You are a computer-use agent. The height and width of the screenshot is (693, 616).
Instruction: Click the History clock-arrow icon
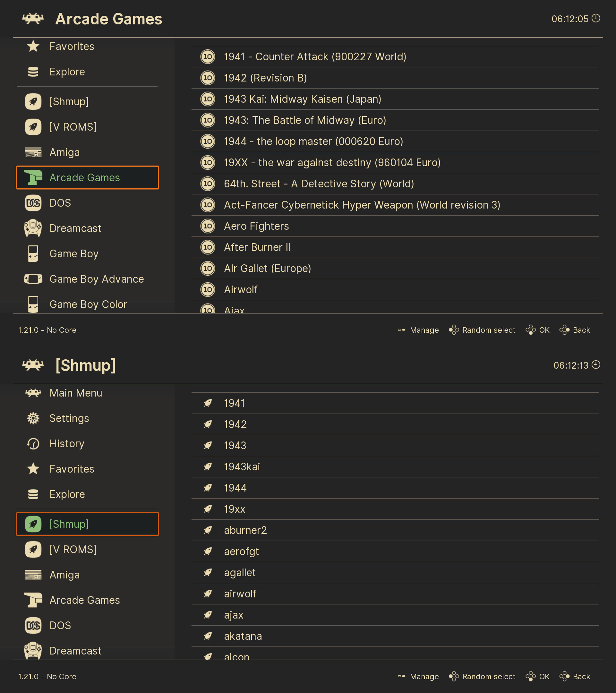tap(33, 443)
